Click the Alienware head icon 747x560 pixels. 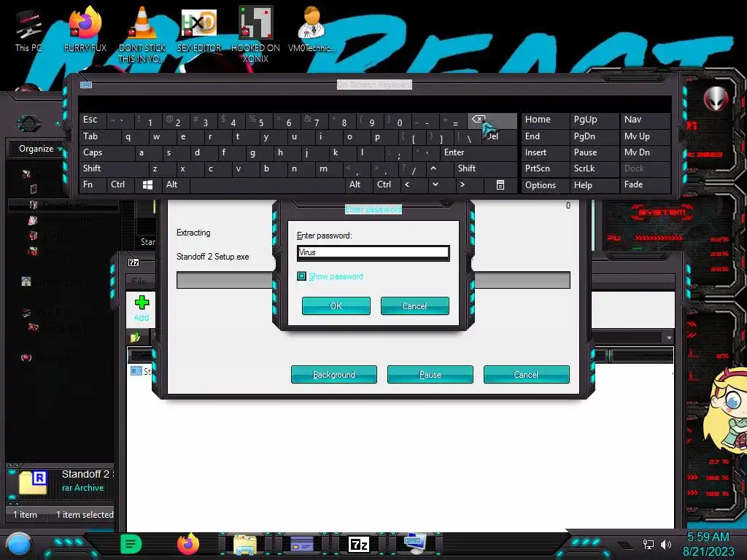(x=716, y=98)
